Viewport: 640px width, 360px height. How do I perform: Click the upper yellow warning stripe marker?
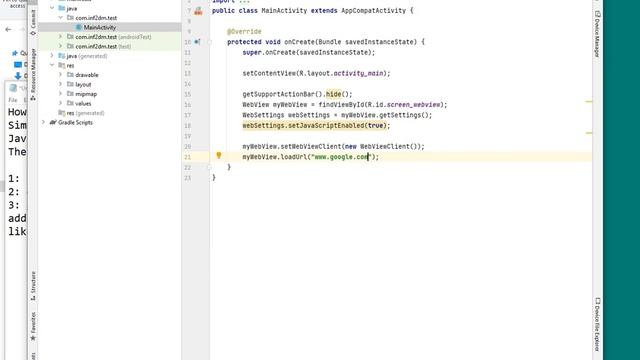tap(589, 101)
